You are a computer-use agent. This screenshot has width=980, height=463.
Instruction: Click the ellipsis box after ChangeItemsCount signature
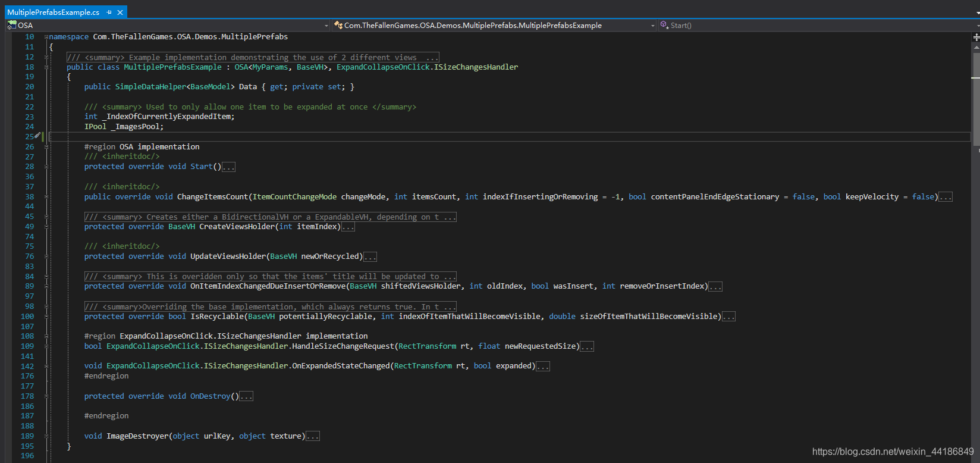click(946, 197)
